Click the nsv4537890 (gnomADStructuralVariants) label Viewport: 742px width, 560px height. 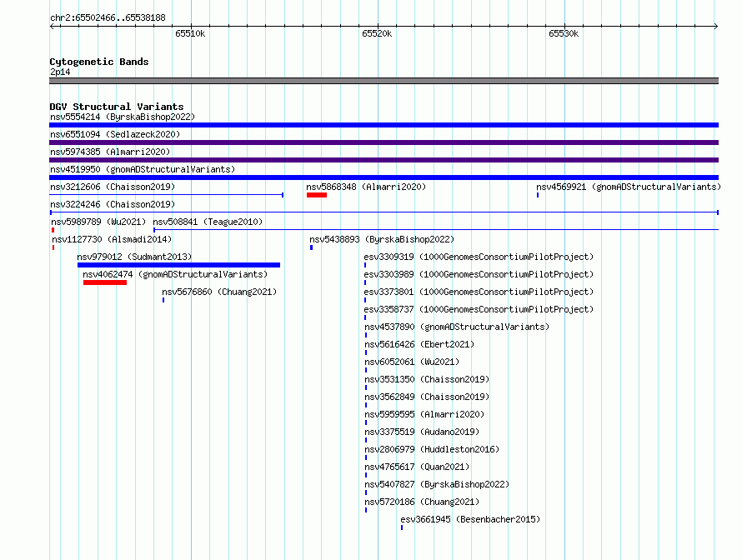click(457, 327)
